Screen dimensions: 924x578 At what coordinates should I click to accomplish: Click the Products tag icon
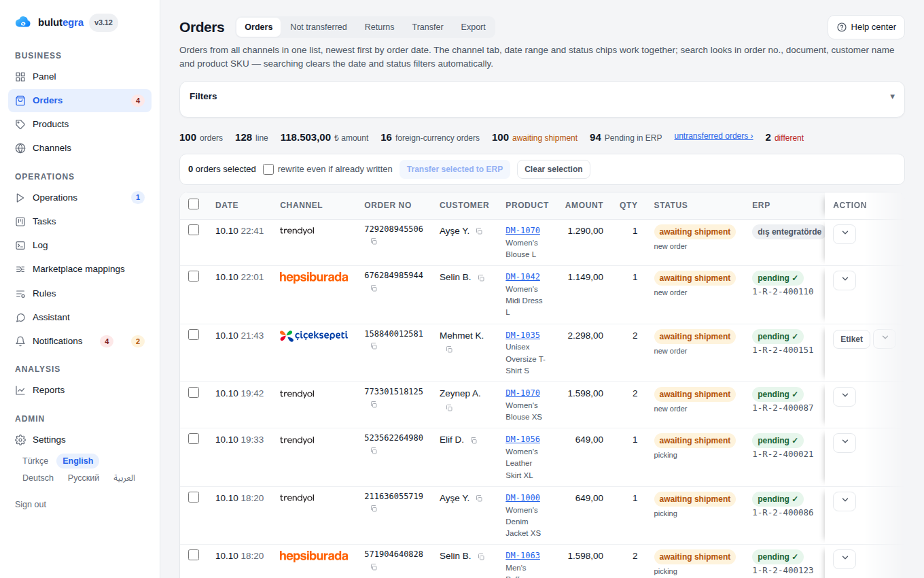(x=20, y=124)
